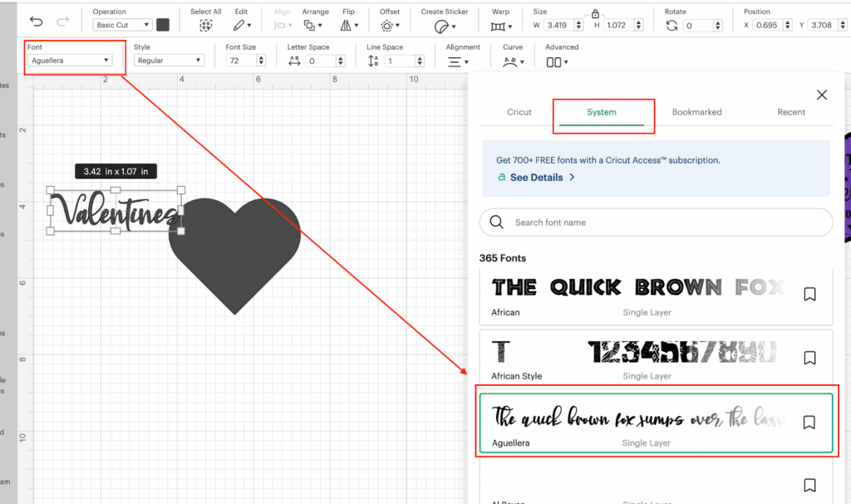Viewport: 851px width, 504px height.
Task: Bookmark the Aguellera font
Action: coord(809,423)
